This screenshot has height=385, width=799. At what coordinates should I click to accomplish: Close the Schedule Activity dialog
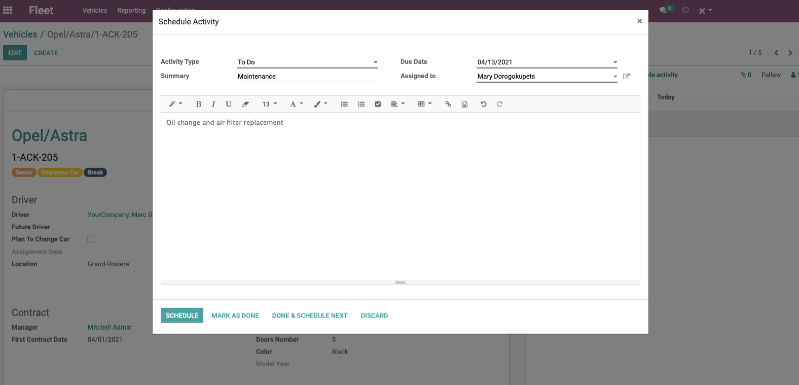639,21
